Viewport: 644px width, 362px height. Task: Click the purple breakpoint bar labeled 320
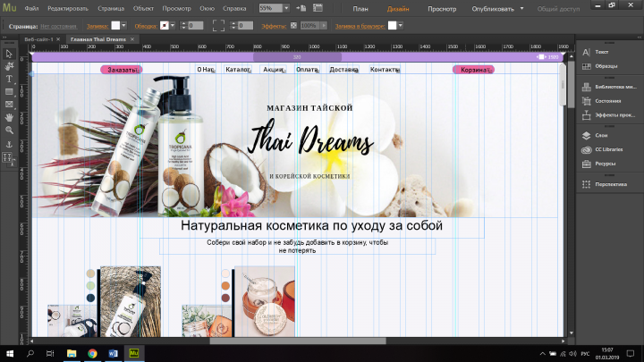click(x=297, y=57)
